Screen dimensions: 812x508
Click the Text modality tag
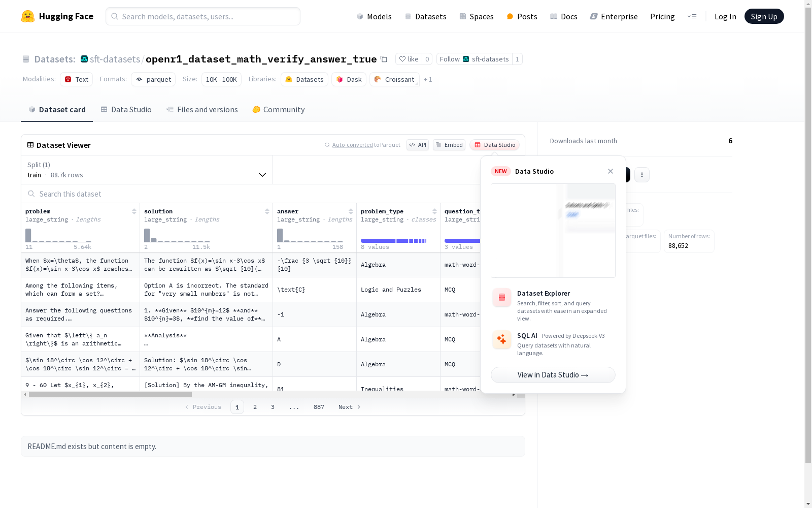(x=77, y=79)
